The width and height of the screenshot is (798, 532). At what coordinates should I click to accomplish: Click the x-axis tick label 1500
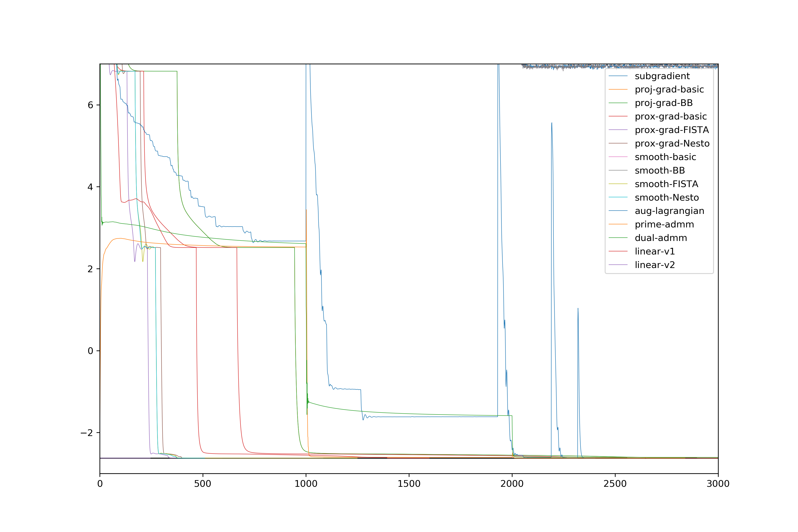click(x=409, y=484)
